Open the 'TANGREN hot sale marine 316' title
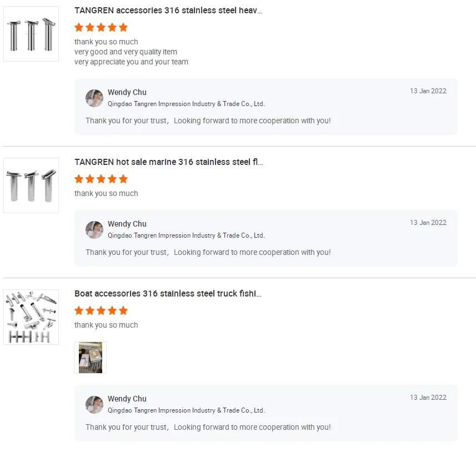 [x=169, y=162]
